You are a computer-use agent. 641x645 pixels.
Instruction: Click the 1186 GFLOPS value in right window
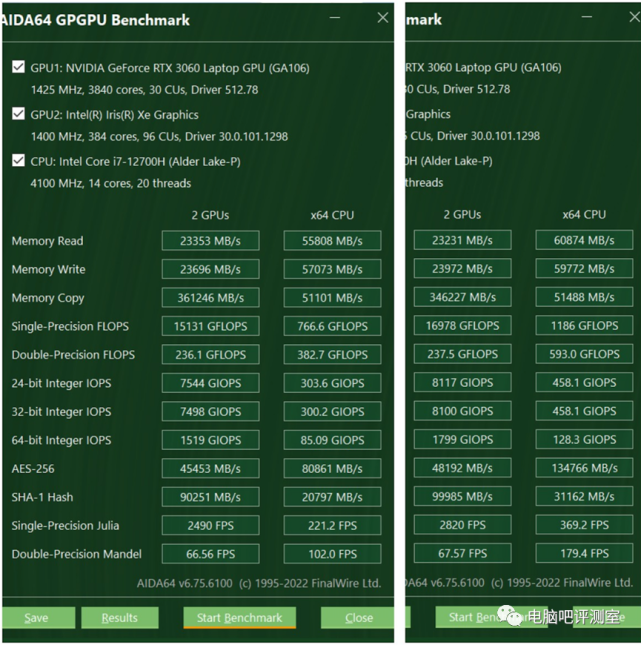pos(584,325)
